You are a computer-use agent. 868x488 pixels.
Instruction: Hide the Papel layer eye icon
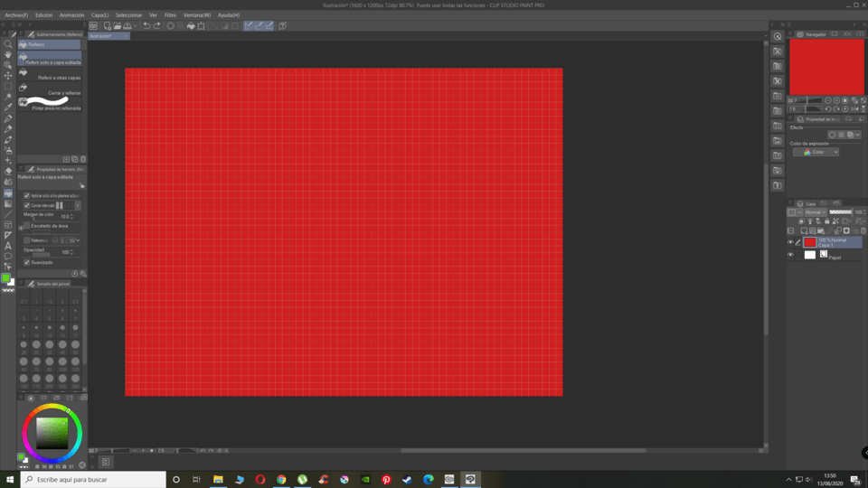click(790, 255)
